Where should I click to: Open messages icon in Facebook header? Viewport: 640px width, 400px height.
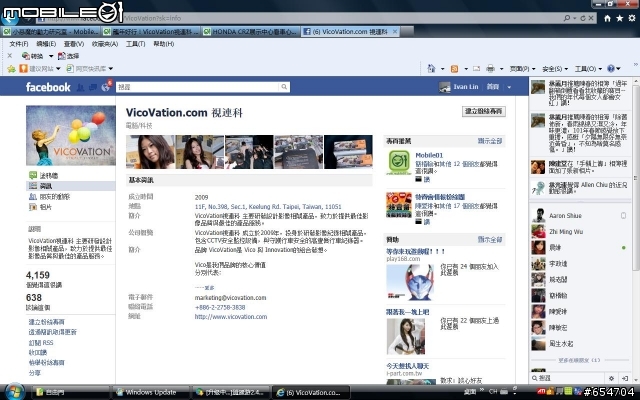[x=93, y=87]
